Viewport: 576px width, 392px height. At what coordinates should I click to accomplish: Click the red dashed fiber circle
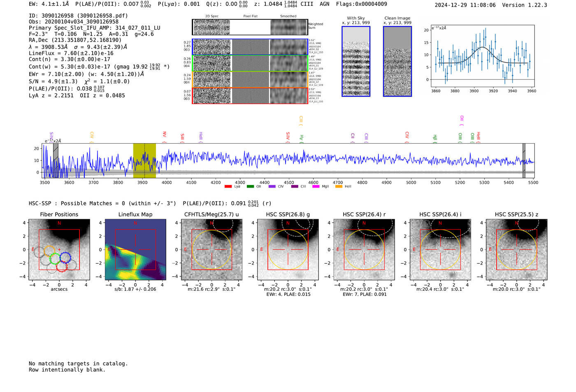click(62, 266)
